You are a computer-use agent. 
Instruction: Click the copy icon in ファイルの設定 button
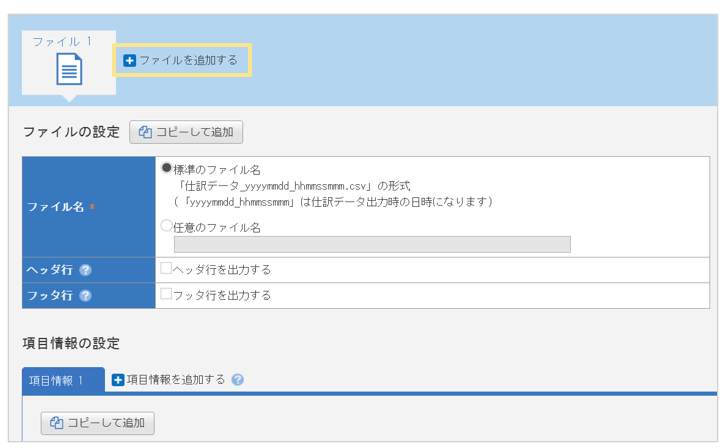[x=146, y=132]
